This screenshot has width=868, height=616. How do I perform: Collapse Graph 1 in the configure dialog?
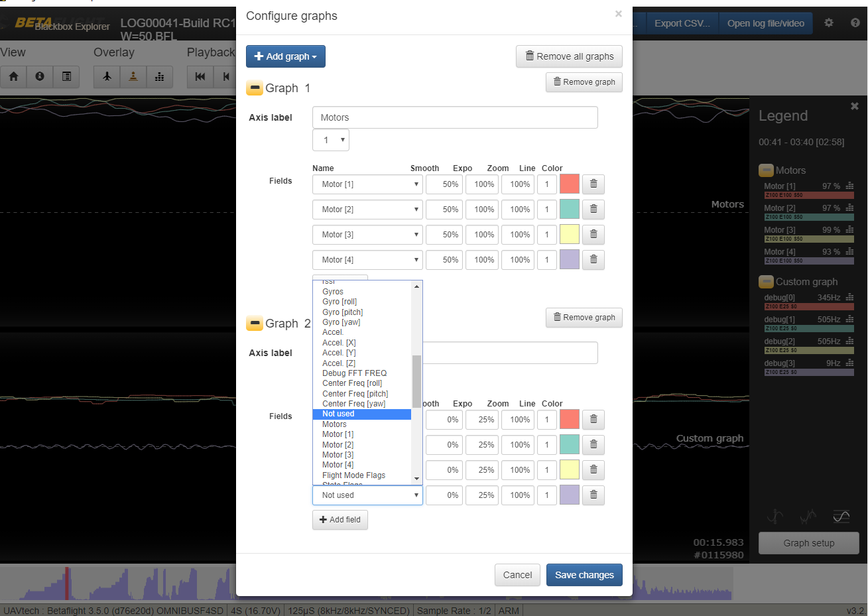click(255, 88)
